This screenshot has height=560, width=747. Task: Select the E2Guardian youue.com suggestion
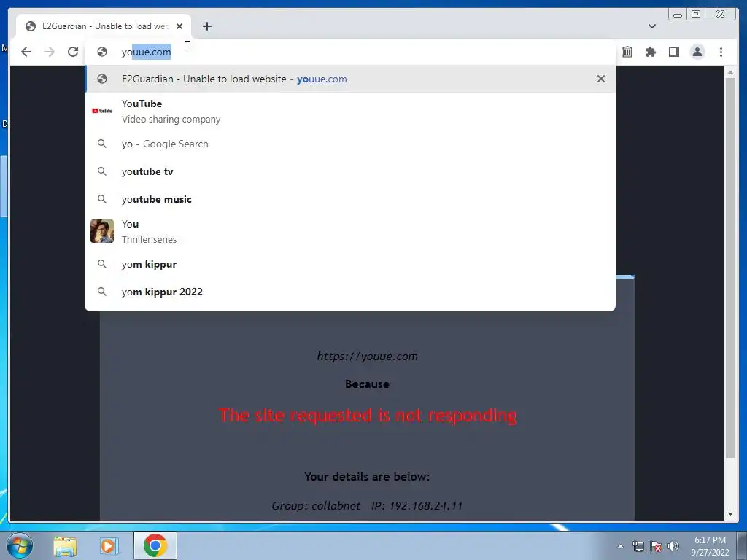pyautogui.click(x=350, y=79)
